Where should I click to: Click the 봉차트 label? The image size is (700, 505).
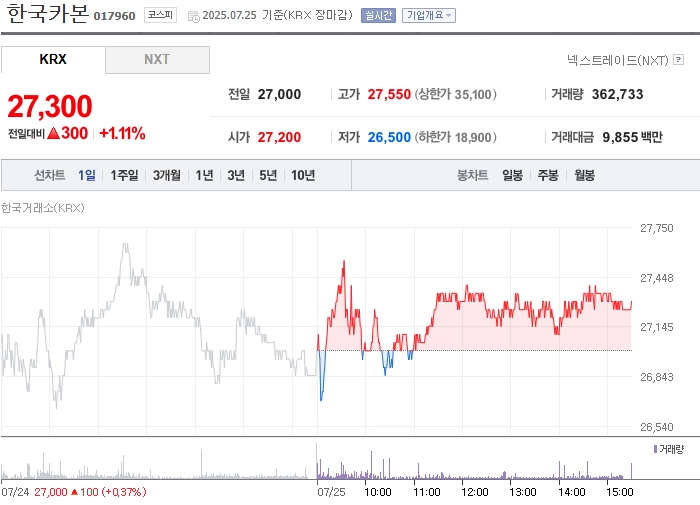point(472,175)
